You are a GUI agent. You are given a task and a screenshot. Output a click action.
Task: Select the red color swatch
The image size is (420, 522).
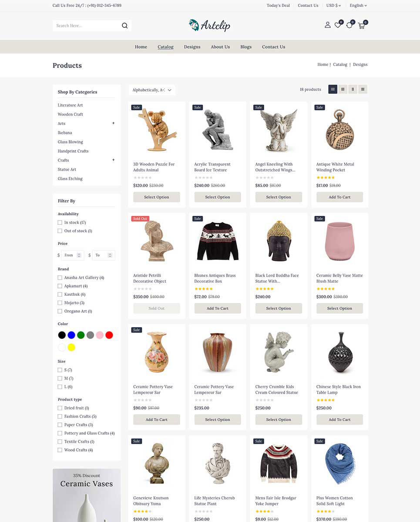click(x=109, y=335)
